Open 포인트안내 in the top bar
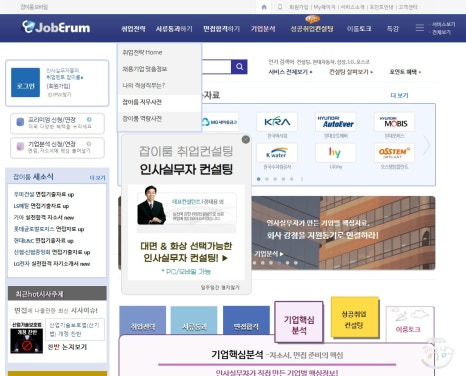This screenshot has width=466, height=376. (x=382, y=7)
